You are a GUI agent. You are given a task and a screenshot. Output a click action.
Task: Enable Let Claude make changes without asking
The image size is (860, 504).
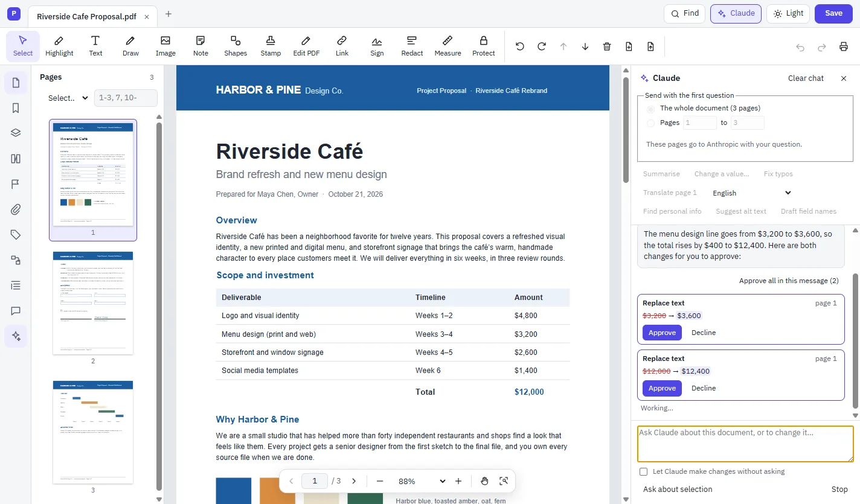644,471
